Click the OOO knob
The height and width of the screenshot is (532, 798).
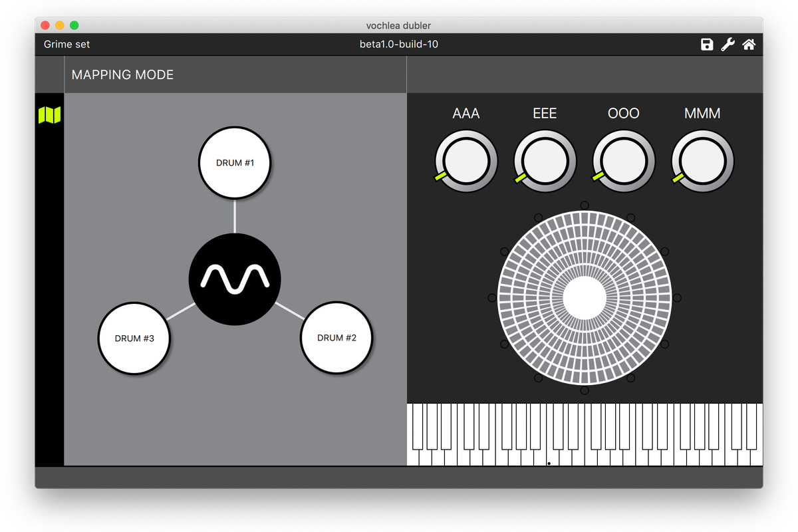pyautogui.click(x=623, y=160)
